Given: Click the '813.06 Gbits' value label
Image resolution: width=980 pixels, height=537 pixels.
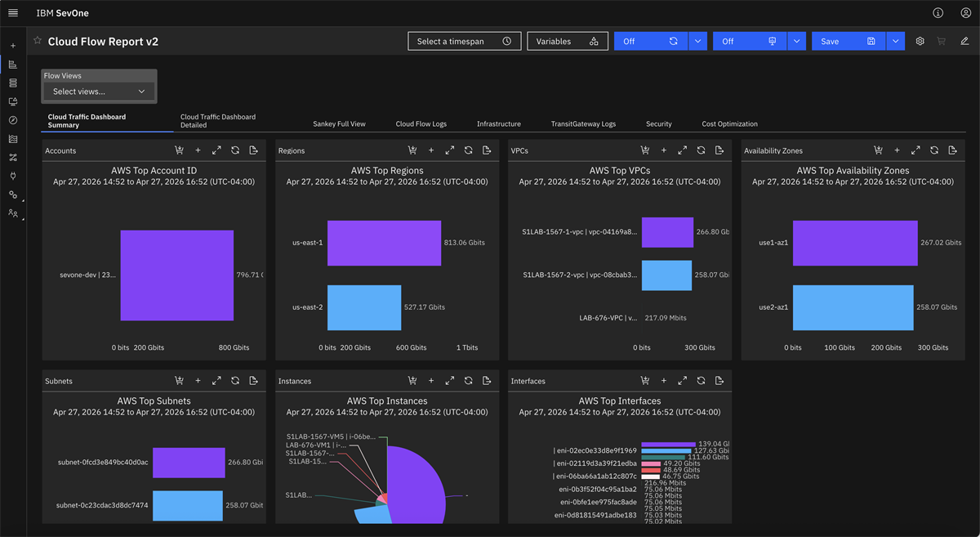Looking at the screenshot, I should [465, 243].
